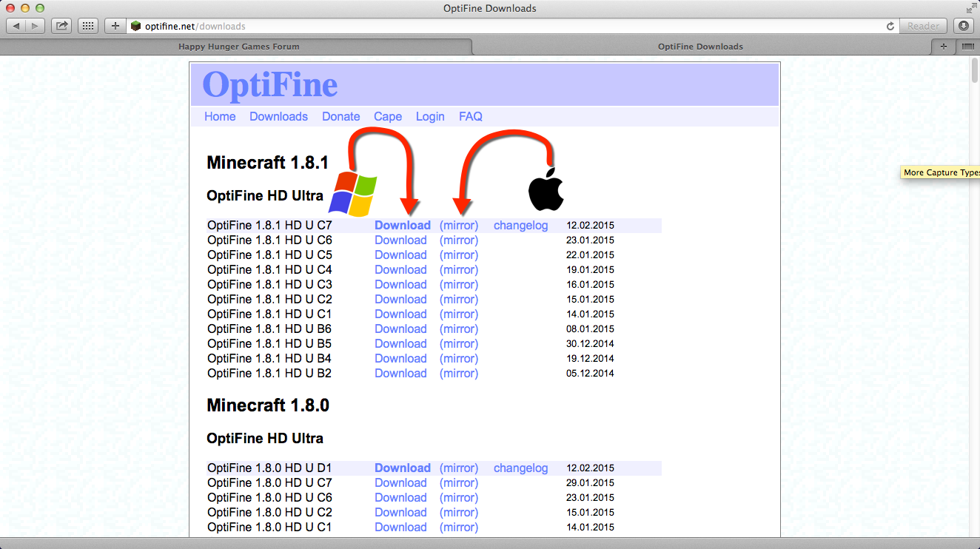Switch to Happy Hunger Games Forum tab
This screenshot has height=549, width=980.
click(238, 47)
